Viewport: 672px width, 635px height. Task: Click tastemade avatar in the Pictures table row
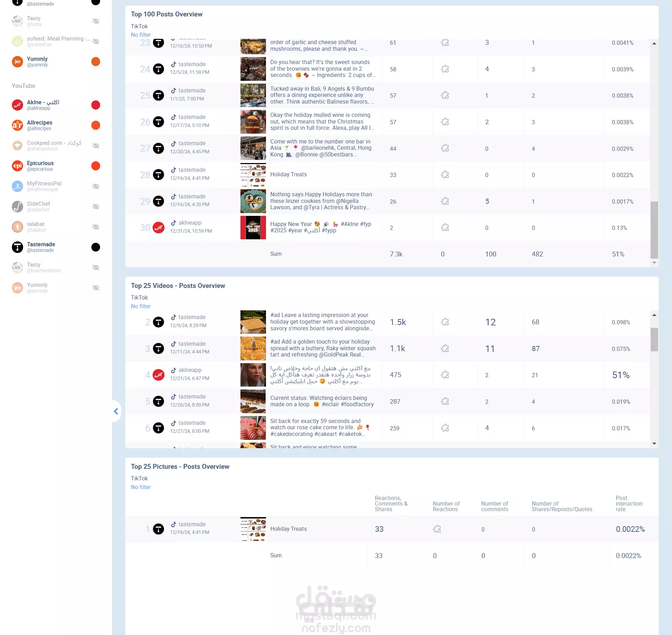click(159, 529)
